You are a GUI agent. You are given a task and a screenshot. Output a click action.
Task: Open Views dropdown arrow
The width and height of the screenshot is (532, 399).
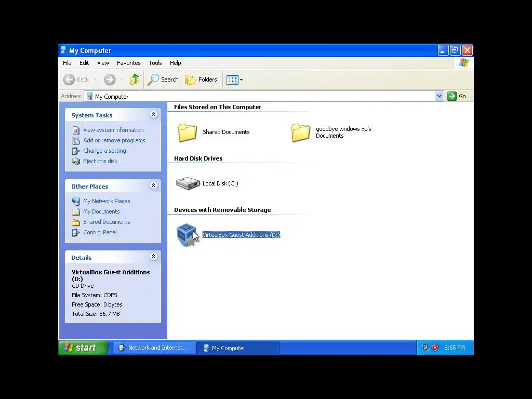pyautogui.click(x=241, y=79)
